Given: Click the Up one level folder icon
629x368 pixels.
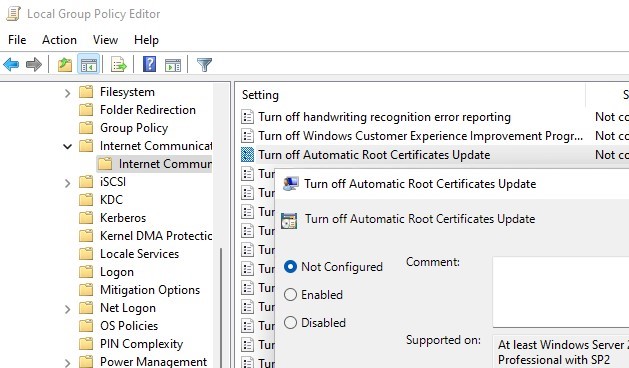Looking at the screenshot, I should pyautogui.click(x=65, y=64).
